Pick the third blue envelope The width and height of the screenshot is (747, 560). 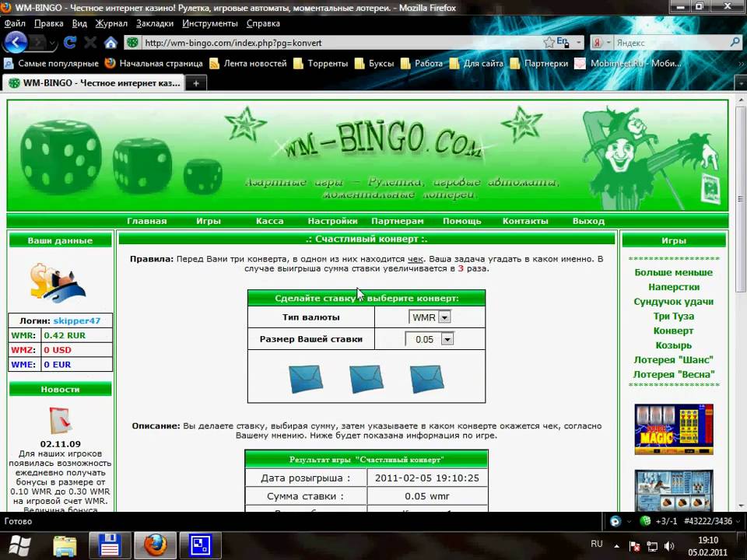tap(426, 379)
